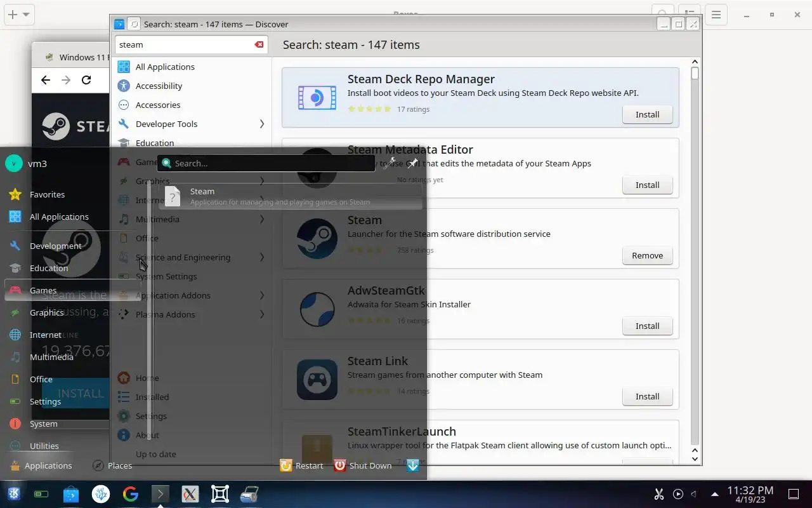The width and height of the screenshot is (812, 508).
Task: Click vm3 user avatar in launcher
Action: point(14,163)
